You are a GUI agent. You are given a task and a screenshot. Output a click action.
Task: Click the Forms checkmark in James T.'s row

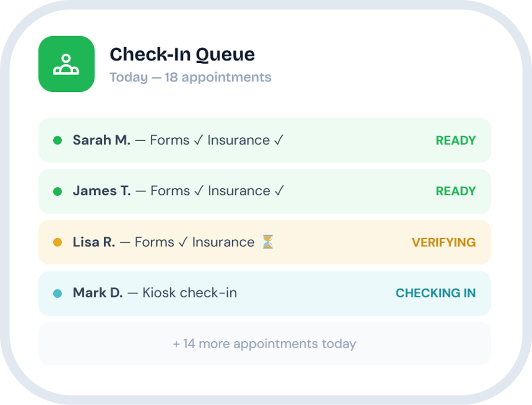click(x=198, y=191)
